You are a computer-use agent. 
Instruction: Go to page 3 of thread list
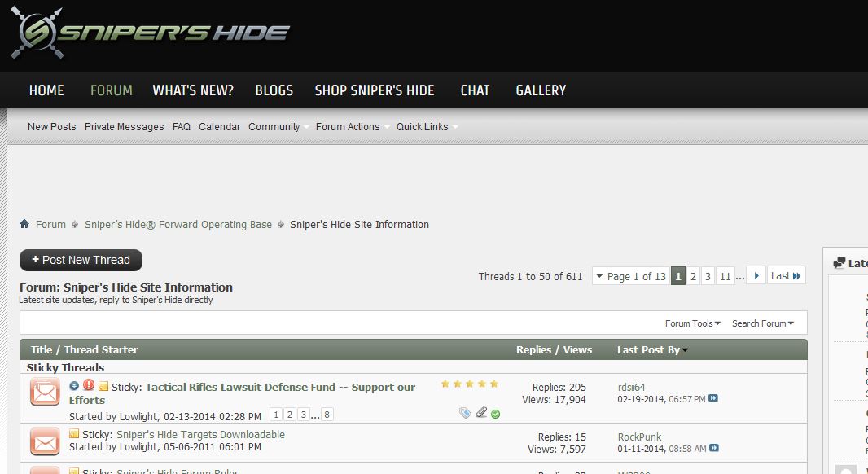point(708,276)
